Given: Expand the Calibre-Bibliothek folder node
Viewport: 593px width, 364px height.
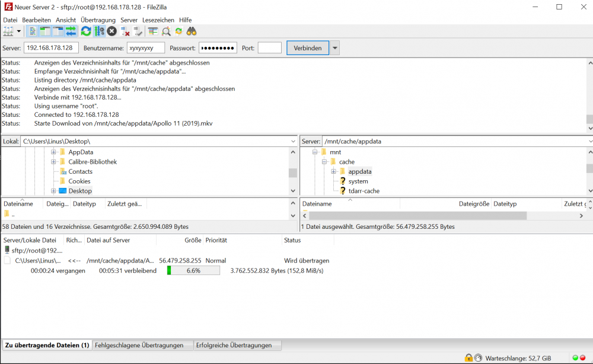Looking at the screenshot, I should 53,162.
